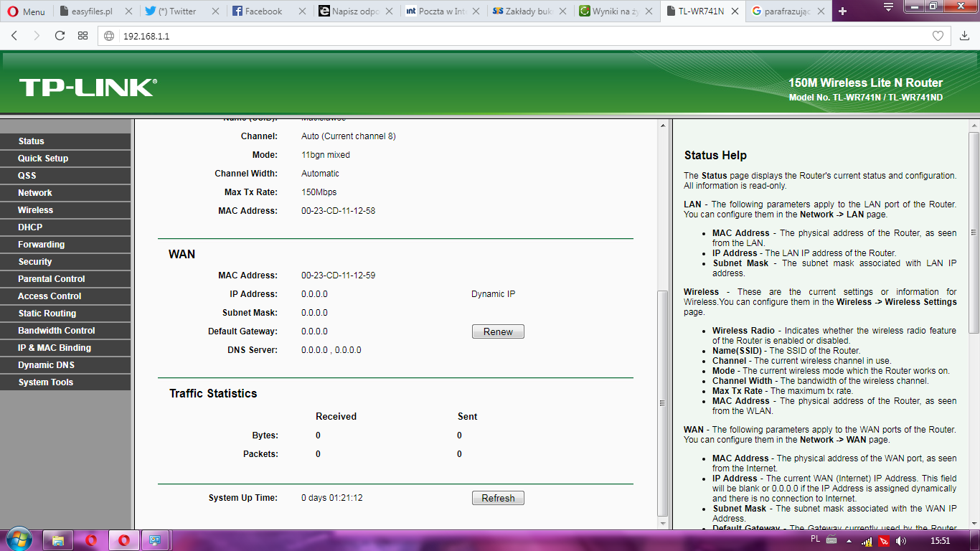Screen dimensions: 980x551
Task: Open the network signal tray icon
Action: point(867,541)
